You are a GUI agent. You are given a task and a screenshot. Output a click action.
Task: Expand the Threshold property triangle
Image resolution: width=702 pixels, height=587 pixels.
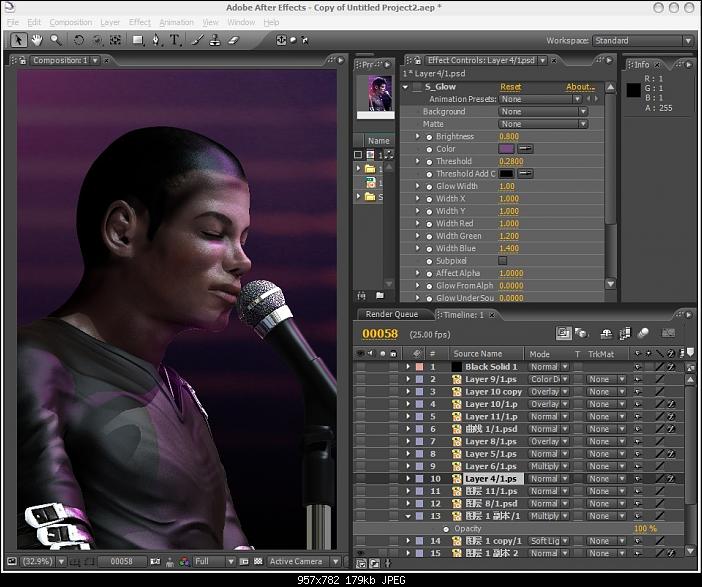pos(418,161)
